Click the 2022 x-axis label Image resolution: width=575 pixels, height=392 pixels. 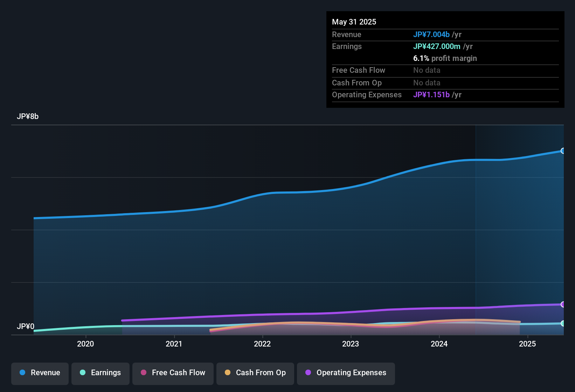coord(262,344)
